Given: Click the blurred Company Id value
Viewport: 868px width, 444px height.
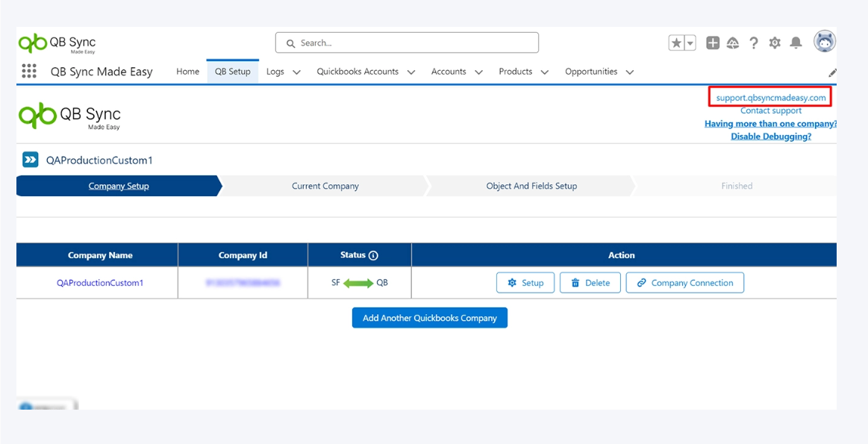Looking at the screenshot, I should 243,282.
